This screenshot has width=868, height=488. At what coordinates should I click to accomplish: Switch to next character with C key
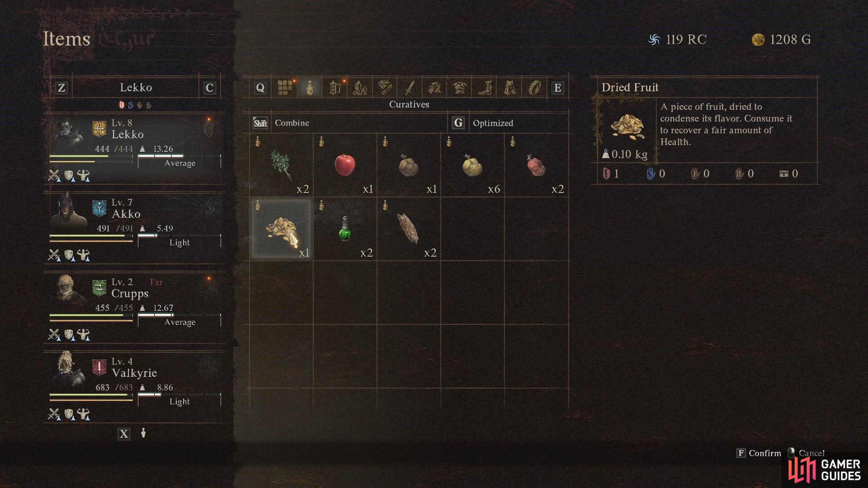tap(209, 88)
